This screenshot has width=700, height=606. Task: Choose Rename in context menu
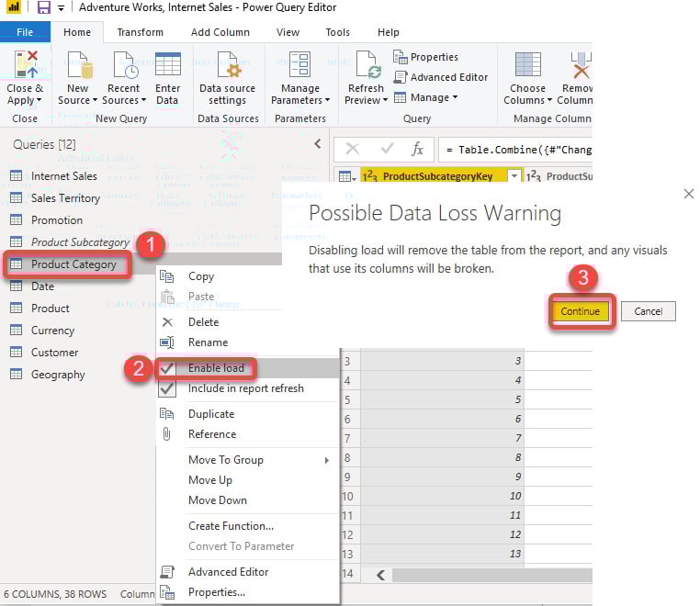pyautogui.click(x=208, y=342)
